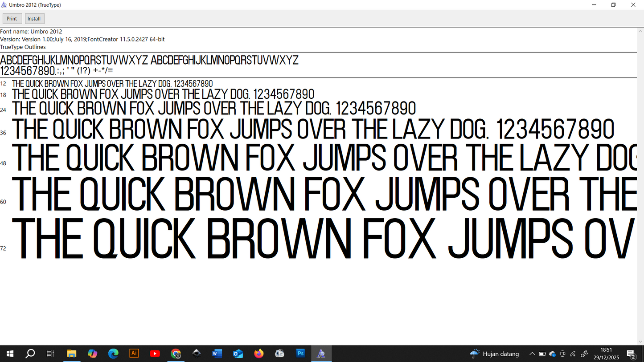Click the Meet Now tray icon
This screenshot has width=644, height=362.
[563, 354]
